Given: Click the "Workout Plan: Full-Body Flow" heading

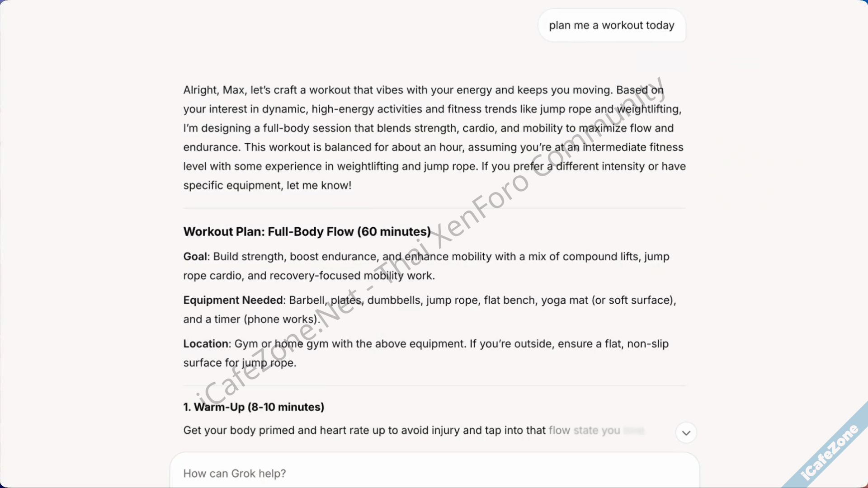Looking at the screenshot, I should pyautogui.click(x=307, y=231).
